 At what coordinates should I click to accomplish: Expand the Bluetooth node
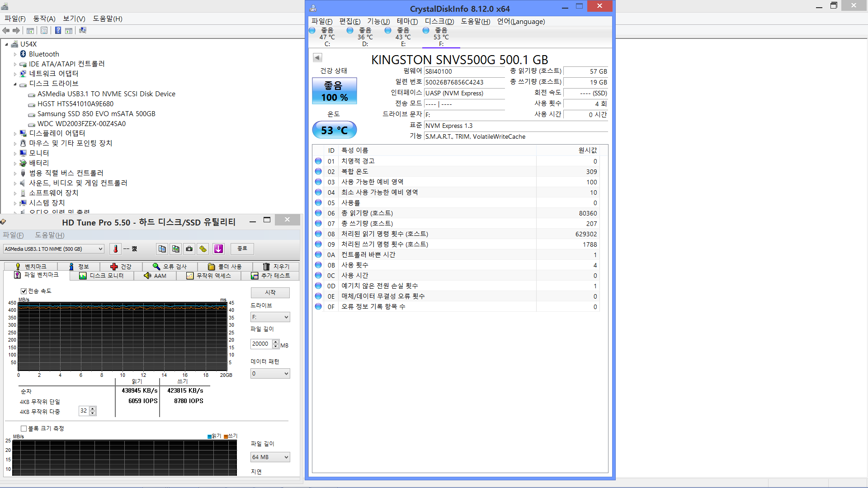[x=15, y=54]
